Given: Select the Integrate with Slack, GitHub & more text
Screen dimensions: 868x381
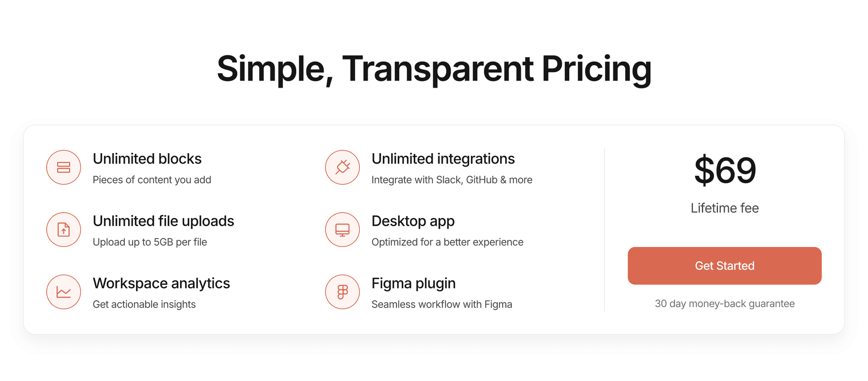Looking at the screenshot, I should [x=452, y=179].
